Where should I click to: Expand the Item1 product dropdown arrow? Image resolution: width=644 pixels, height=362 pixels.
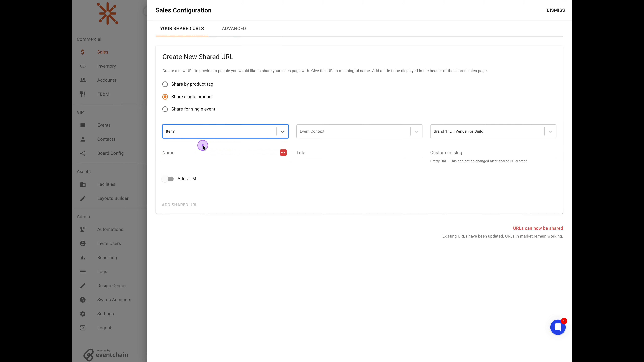pos(283,131)
